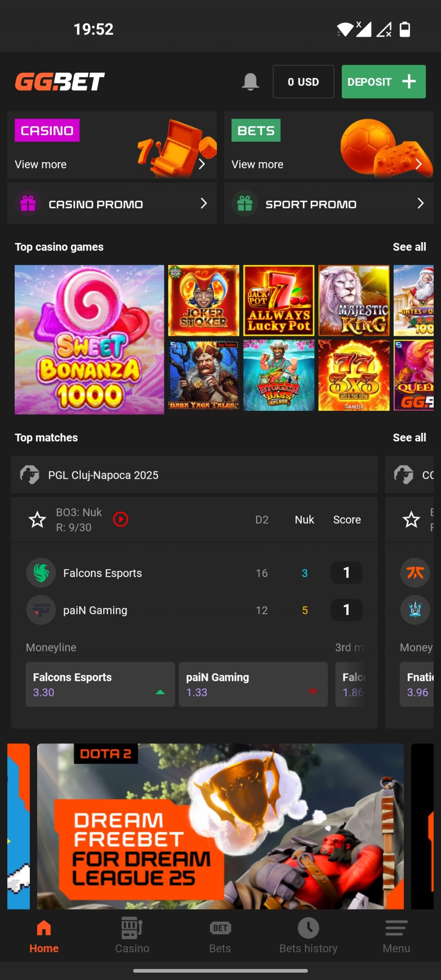Toggle Falcons Esports 3.30 moneyline odds
The width and height of the screenshot is (441, 980).
point(100,684)
